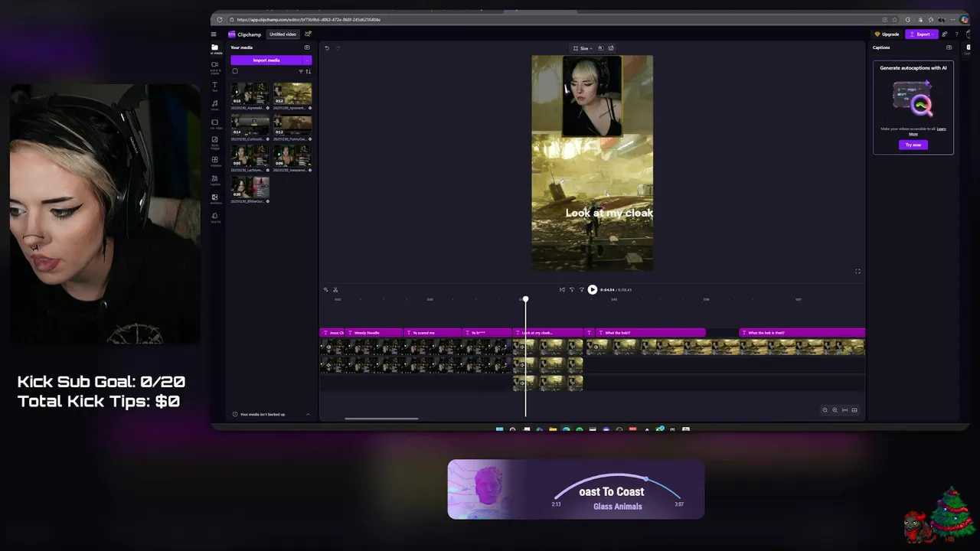This screenshot has height=551, width=980.
Task: Collapse the Your media panel
Action: tap(307, 47)
